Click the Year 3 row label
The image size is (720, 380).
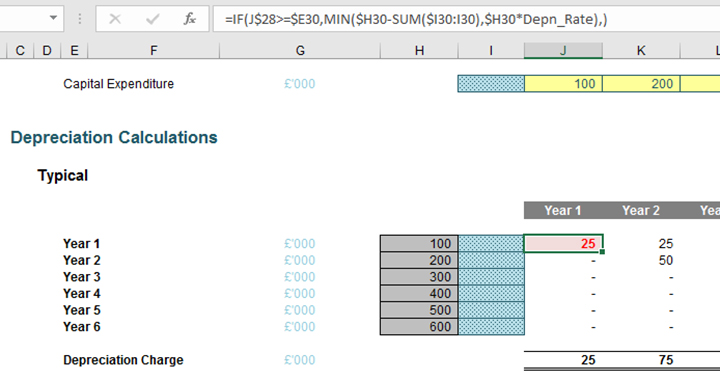81,277
